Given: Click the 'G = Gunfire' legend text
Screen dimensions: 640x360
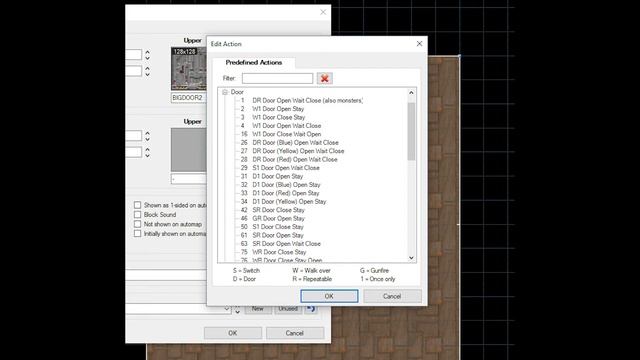Looking at the screenshot, I should (374, 271).
